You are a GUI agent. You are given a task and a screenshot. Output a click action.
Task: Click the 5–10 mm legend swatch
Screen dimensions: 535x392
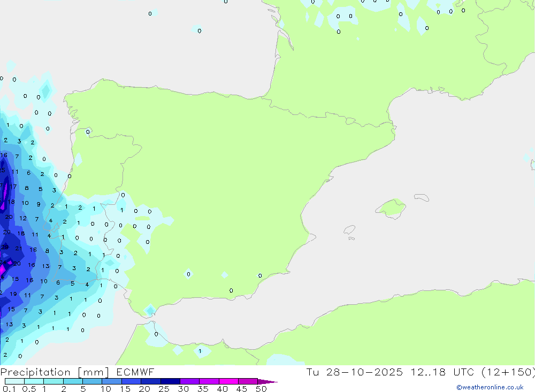(x=92, y=381)
